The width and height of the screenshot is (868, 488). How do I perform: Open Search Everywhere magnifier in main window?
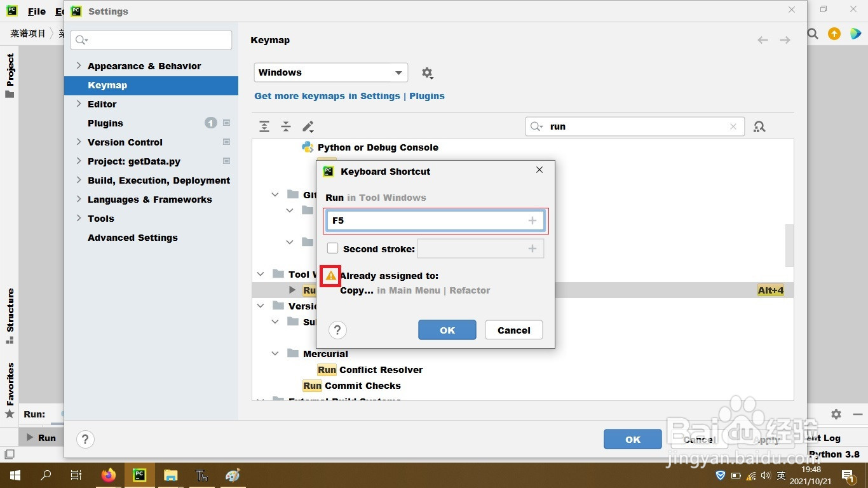[x=813, y=34]
